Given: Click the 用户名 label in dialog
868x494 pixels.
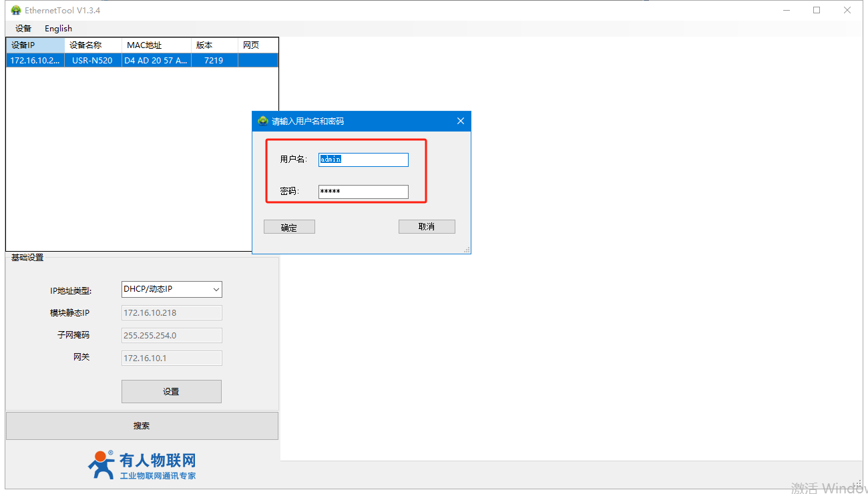Looking at the screenshot, I should pyautogui.click(x=294, y=160).
